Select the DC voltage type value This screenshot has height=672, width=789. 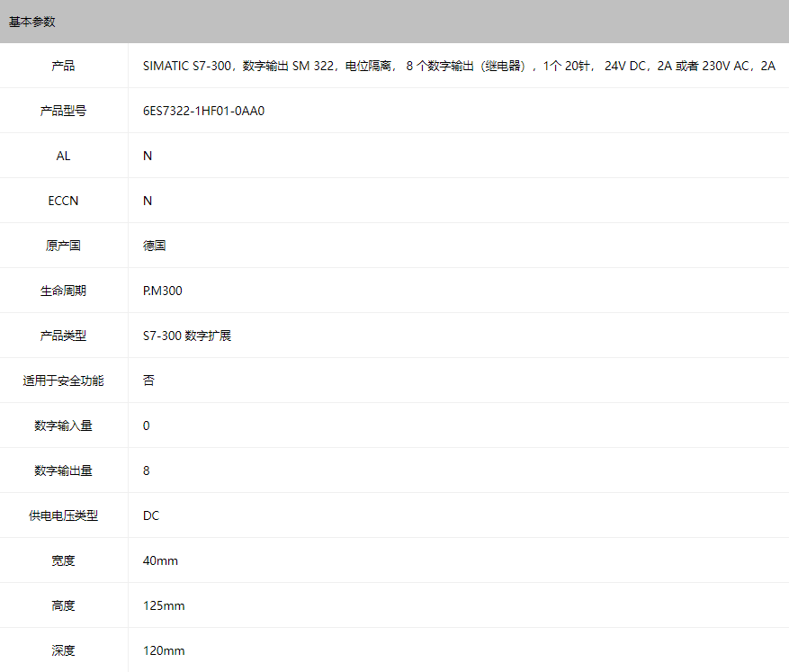coord(151,515)
